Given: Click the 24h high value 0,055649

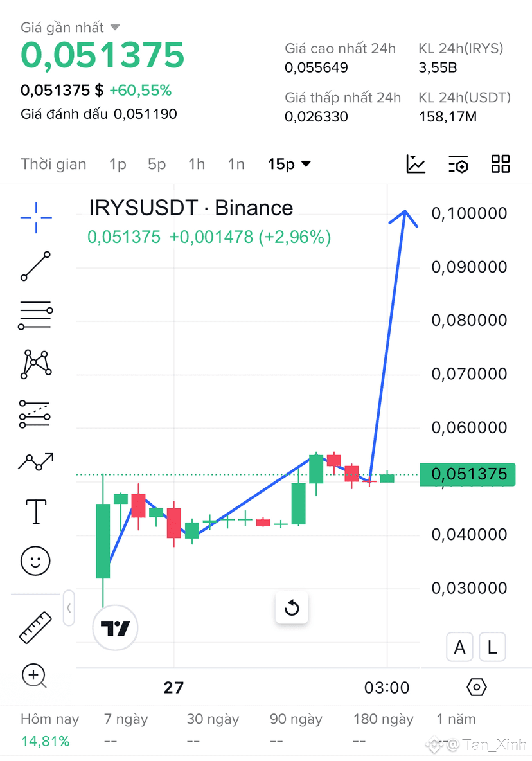Looking at the screenshot, I should 316,67.
